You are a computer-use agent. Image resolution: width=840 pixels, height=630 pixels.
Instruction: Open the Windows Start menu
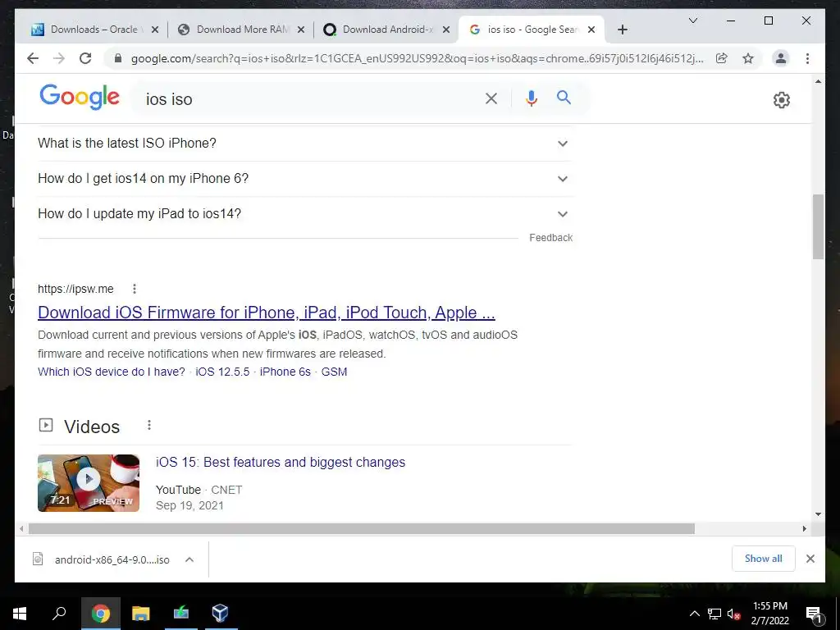(20, 614)
